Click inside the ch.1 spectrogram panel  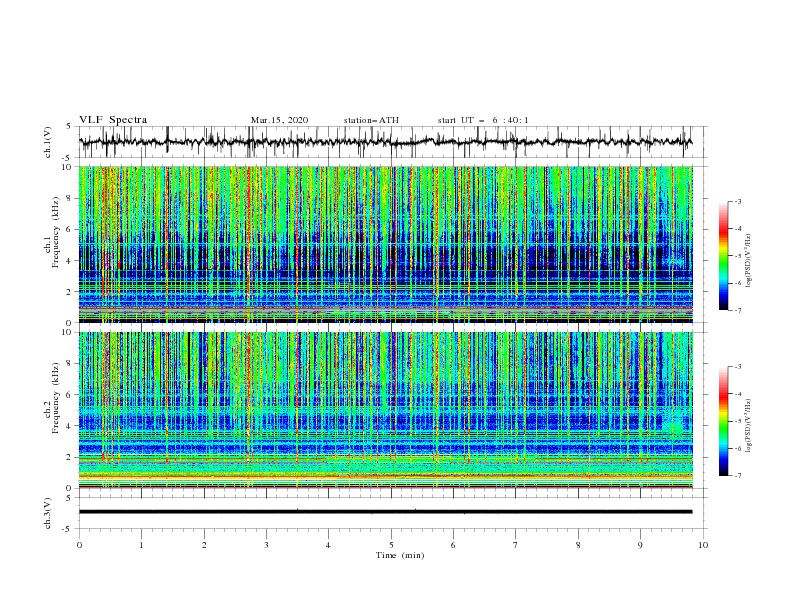click(385, 244)
